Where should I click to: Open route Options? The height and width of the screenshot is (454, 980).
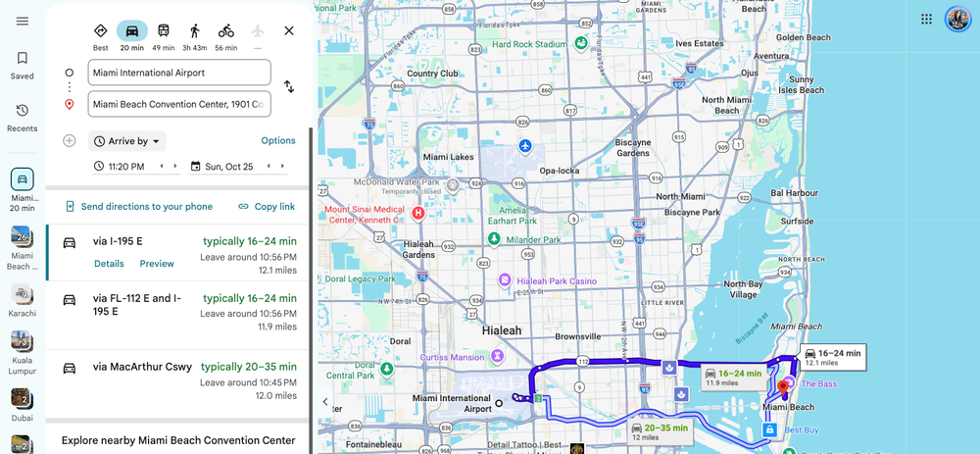pyautogui.click(x=278, y=140)
